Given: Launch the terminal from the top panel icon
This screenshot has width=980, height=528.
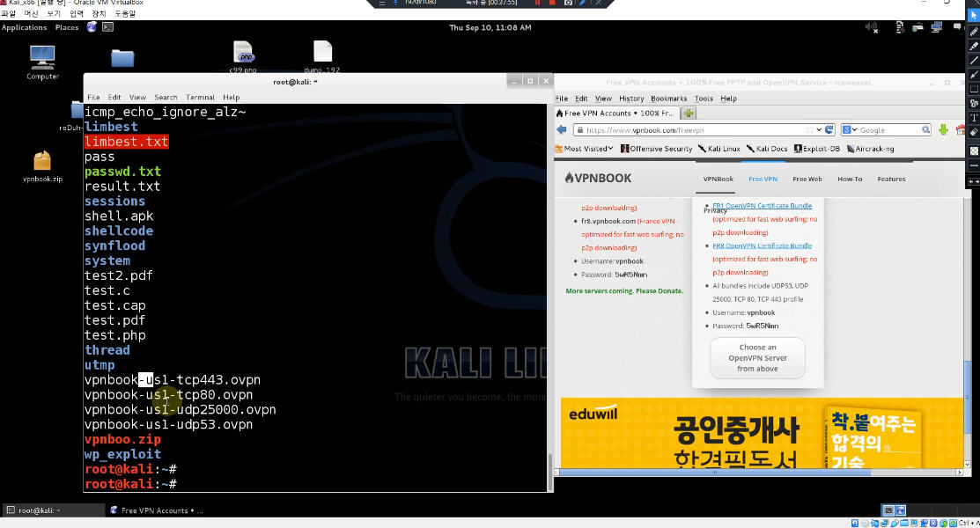Looking at the screenshot, I should [x=107, y=27].
